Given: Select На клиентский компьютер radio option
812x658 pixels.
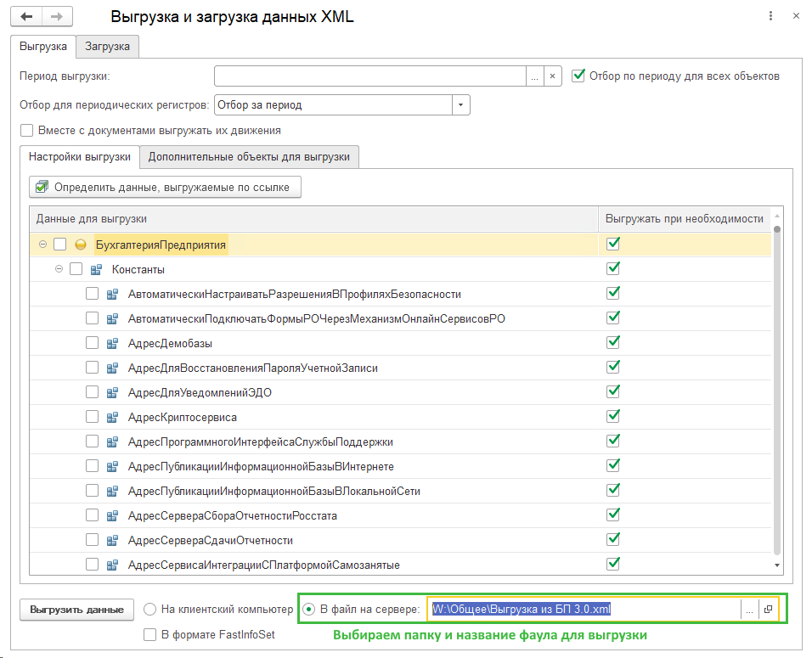Looking at the screenshot, I should pyautogui.click(x=149, y=610).
